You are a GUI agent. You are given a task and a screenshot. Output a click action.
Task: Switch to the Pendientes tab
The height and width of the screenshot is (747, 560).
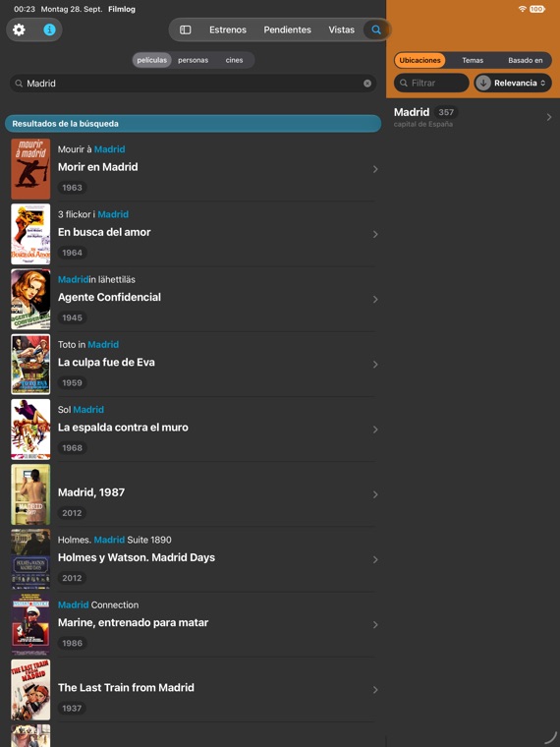[x=287, y=29]
